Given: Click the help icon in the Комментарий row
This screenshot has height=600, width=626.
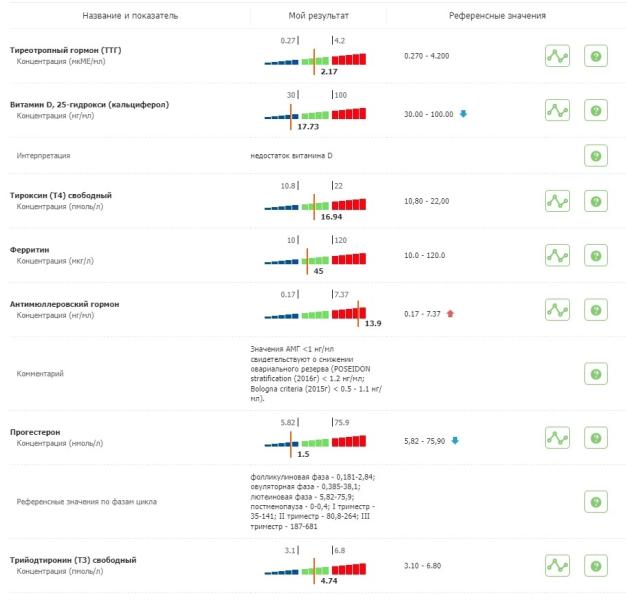Looking at the screenshot, I should point(596,373).
